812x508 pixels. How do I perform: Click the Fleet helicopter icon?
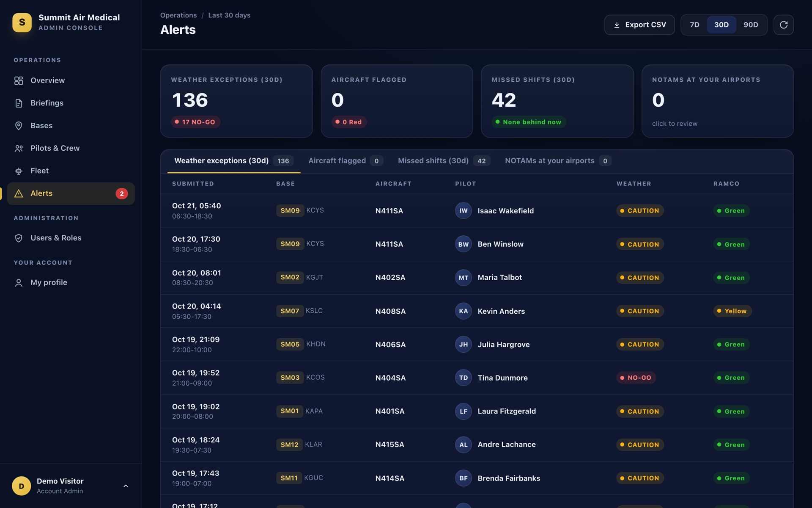coord(19,171)
